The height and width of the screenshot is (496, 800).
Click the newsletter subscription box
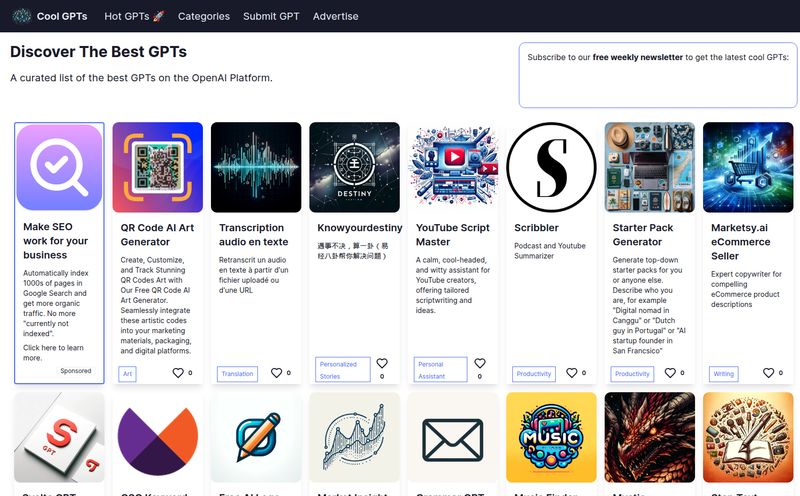click(x=658, y=76)
